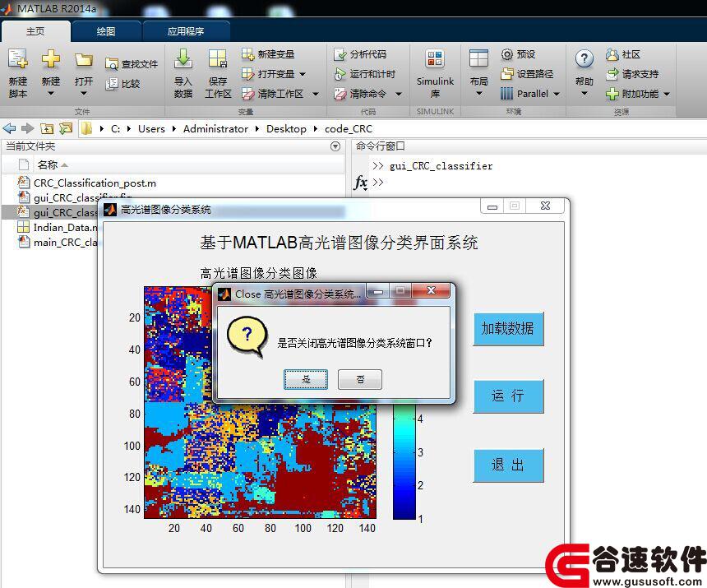Click Set Path button

(527, 73)
